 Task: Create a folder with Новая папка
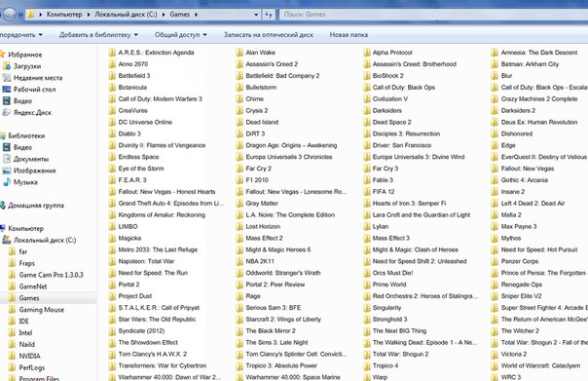[349, 34]
